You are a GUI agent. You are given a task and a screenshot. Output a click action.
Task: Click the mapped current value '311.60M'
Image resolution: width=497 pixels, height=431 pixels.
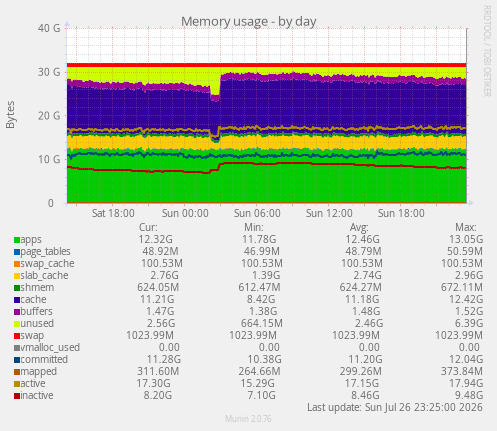(x=158, y=372)
